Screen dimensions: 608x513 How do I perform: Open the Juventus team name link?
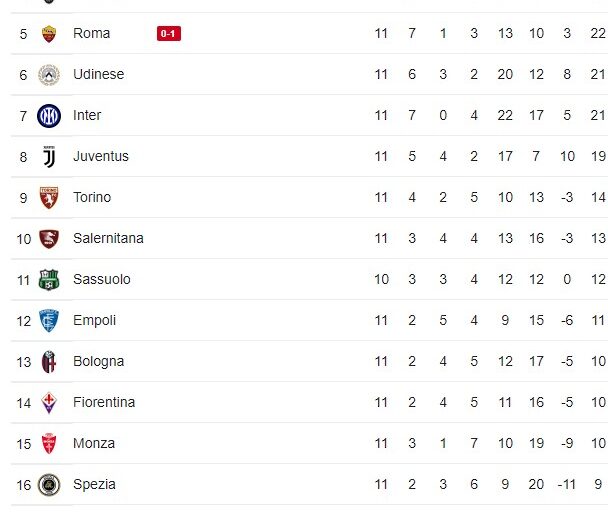100,157
